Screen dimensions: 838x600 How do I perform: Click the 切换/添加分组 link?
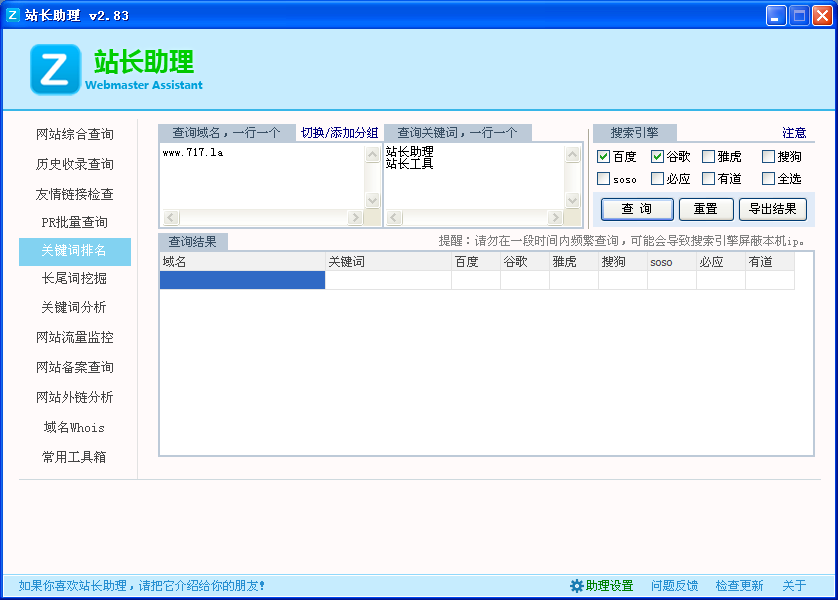tap(339, 133)
